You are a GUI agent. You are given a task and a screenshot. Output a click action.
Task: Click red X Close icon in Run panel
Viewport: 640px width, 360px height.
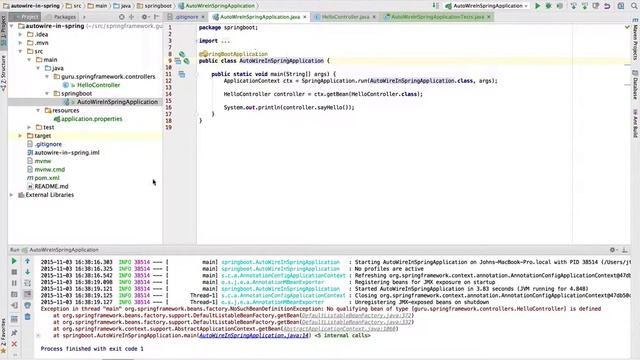tap(14, 344)
